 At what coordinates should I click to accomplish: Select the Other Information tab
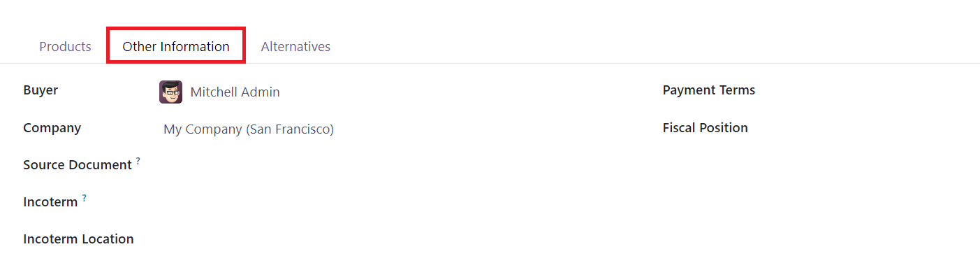click(176, 46)
